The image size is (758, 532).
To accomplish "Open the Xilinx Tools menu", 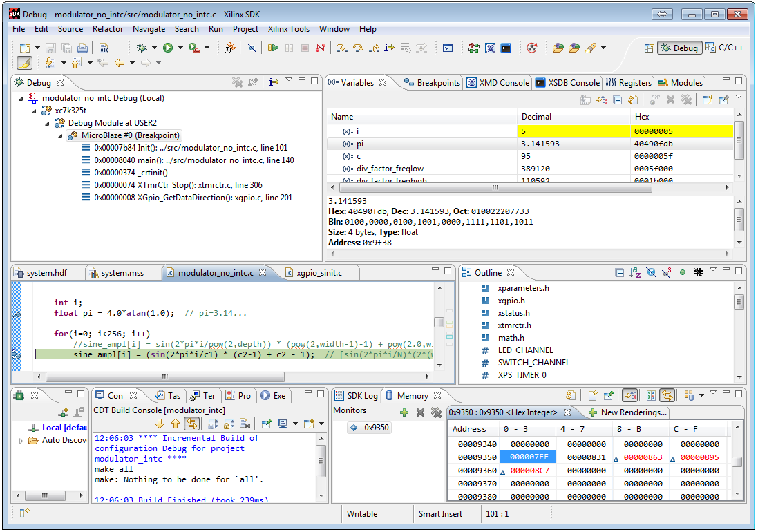I will (289, 29).
